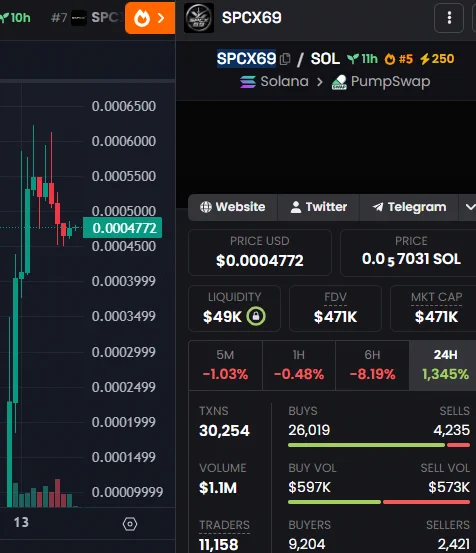
Task: Open the Twitter link
Action: pyautogui.click(x=319, y=207)
